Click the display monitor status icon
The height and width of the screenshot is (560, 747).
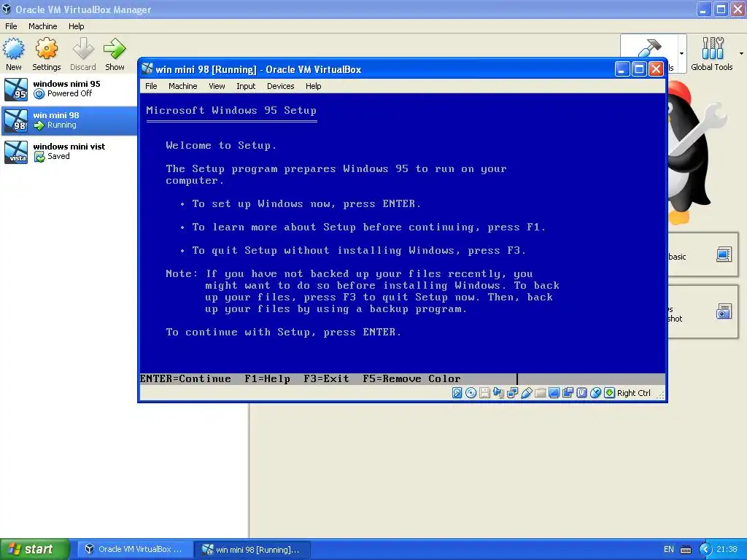pyautogui.click(x=554, y=393)
